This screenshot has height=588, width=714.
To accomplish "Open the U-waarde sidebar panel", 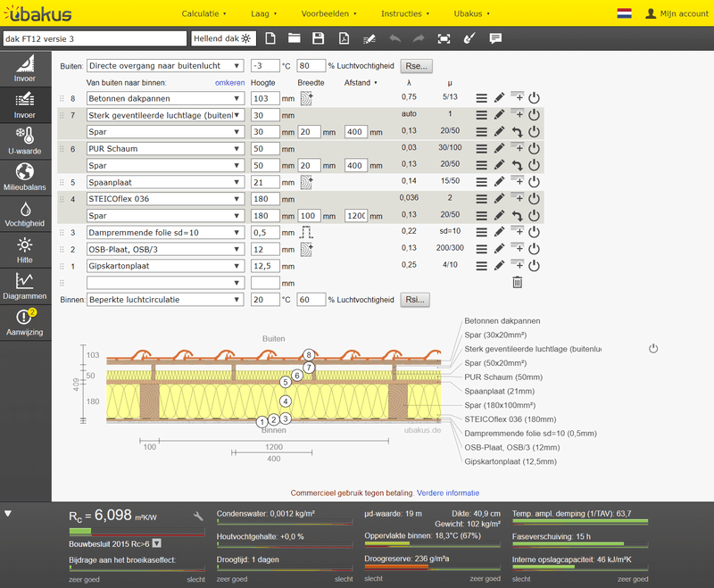I will click(25, 139).
